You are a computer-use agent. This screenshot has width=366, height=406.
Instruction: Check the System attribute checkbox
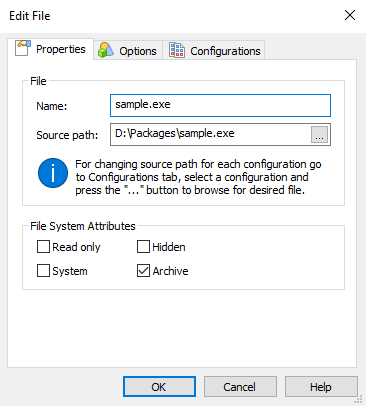43,271
